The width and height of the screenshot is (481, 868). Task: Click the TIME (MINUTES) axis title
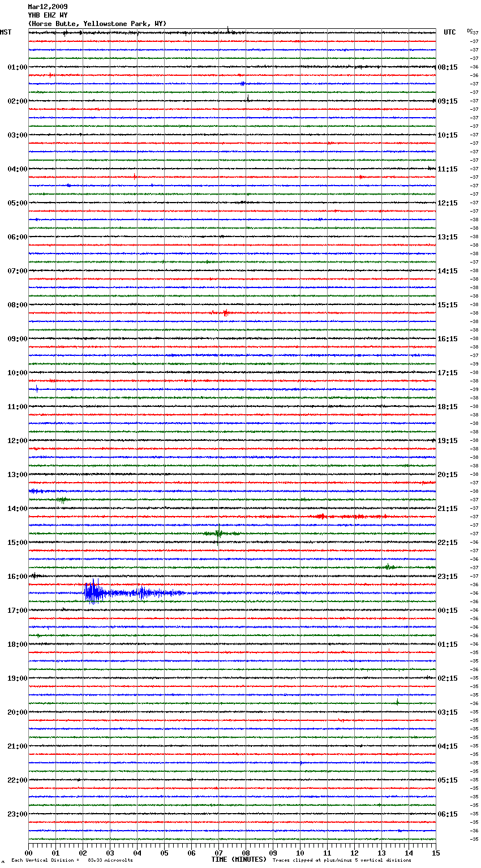[239, 860]
